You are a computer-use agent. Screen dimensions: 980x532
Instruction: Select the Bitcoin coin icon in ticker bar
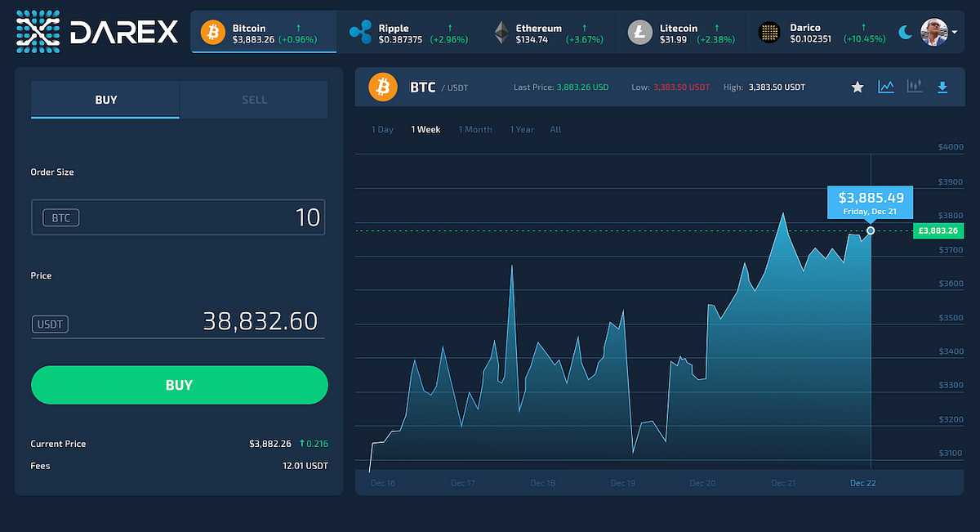pyautogui.click(x=213, y=33)
